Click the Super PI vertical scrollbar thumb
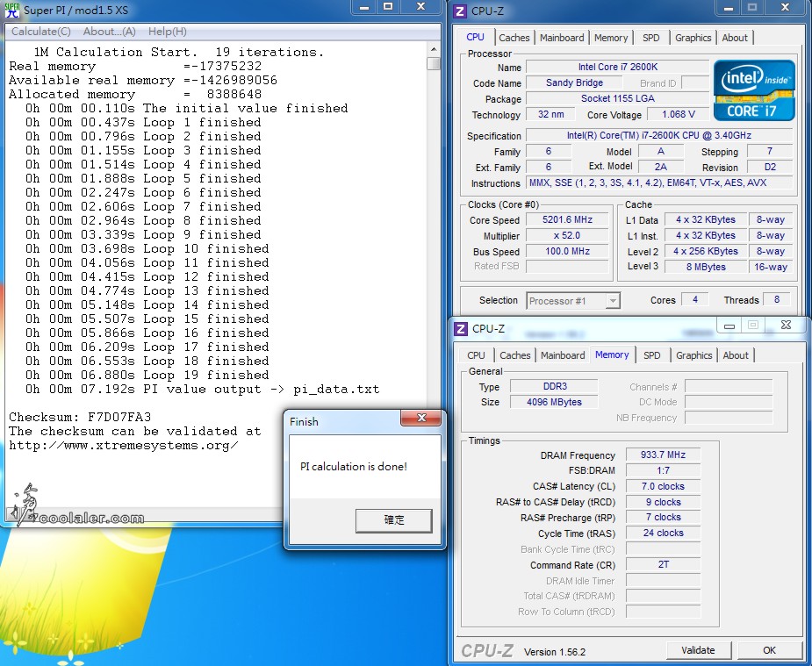812x666 pixels. tap(434, 64)
